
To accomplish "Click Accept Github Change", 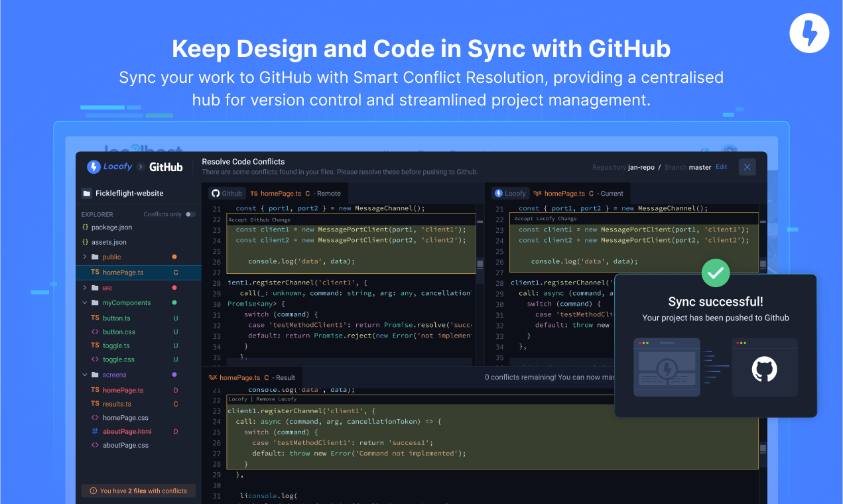I will [259, 219].
